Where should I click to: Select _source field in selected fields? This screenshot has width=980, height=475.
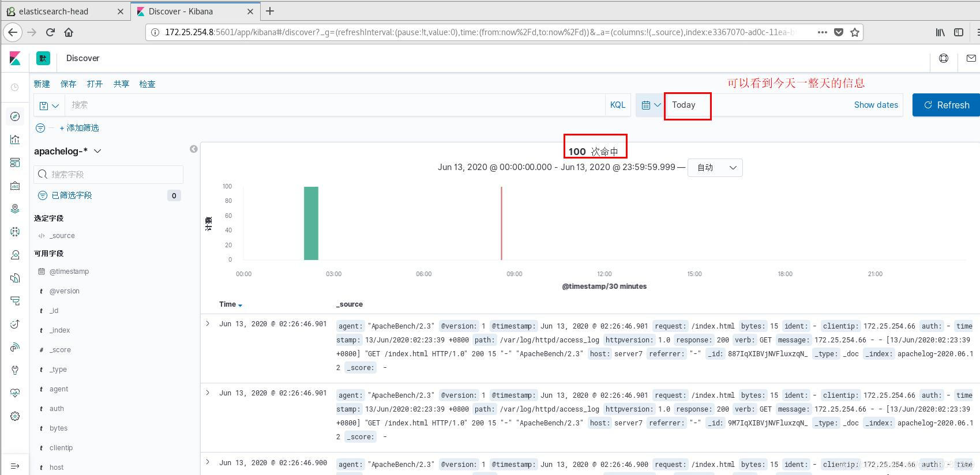[62, 236]
